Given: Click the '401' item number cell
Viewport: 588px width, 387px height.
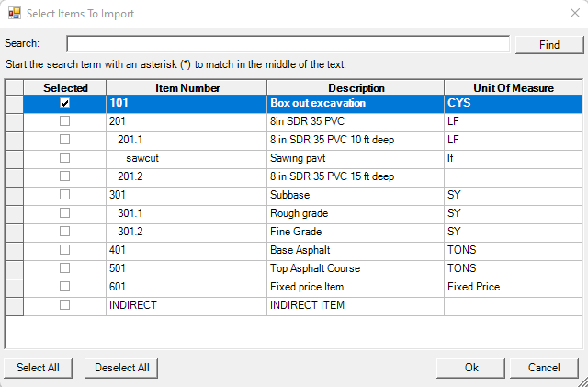Looking at the screenshot, I should click(x=187, y=251).
